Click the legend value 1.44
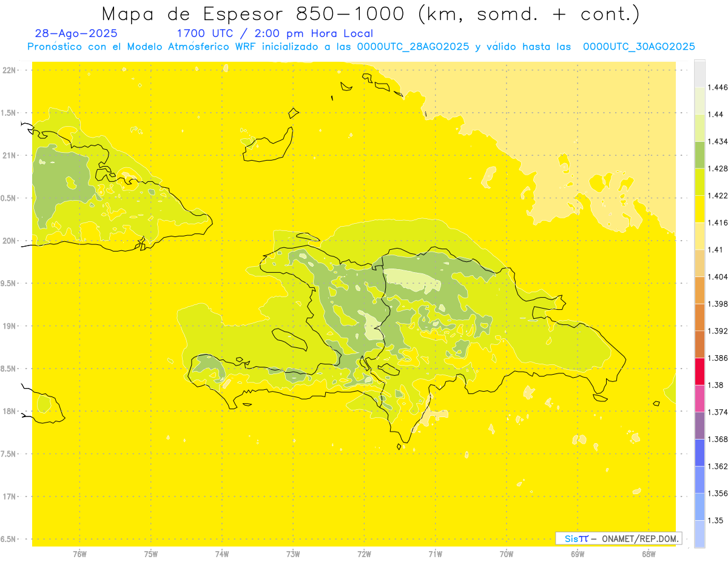The image size is (728, 562). 715,115
